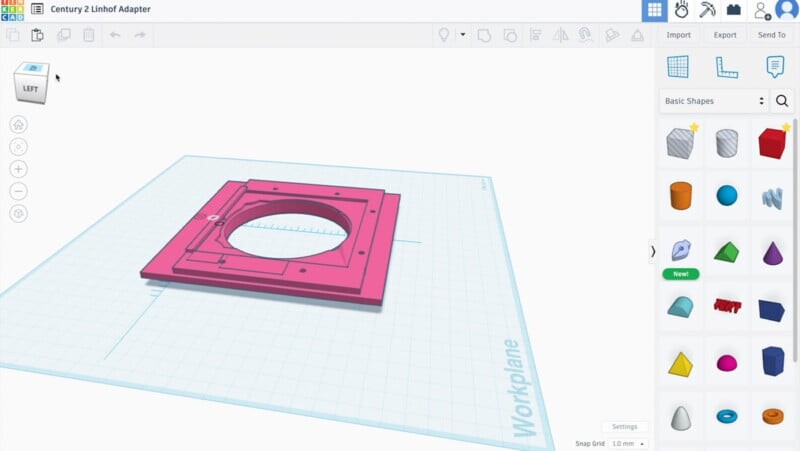Image resolution: width=800 pixels, height=451 pixels.
Task: Toggle show all hidden objects lightbulb
Action: (444, 35)
